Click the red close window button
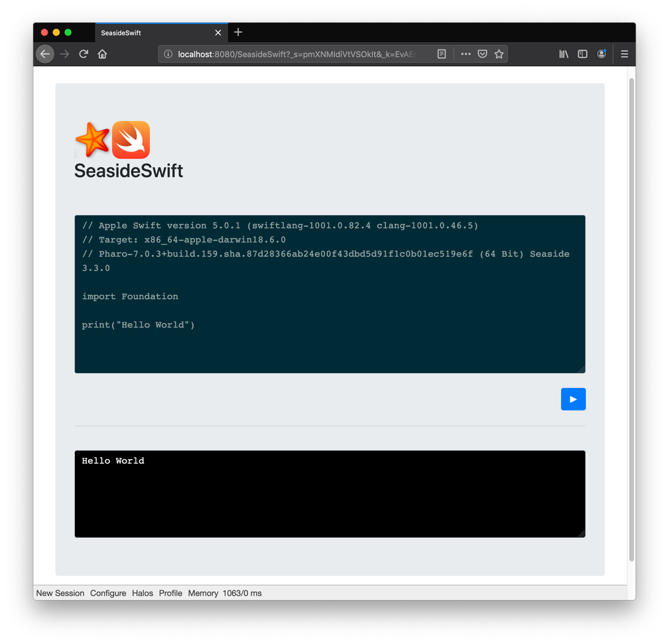669x644 pixels. pos(45,32)
